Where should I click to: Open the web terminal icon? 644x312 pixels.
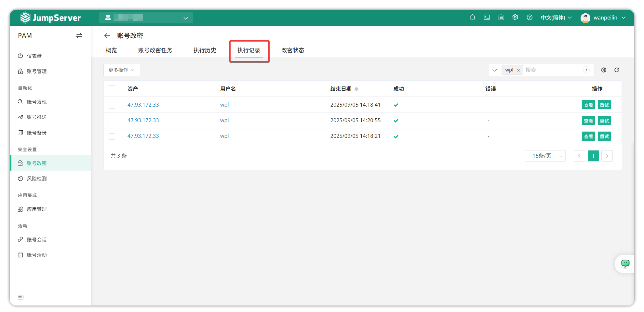pyautogui.click(x=487, y=18)
